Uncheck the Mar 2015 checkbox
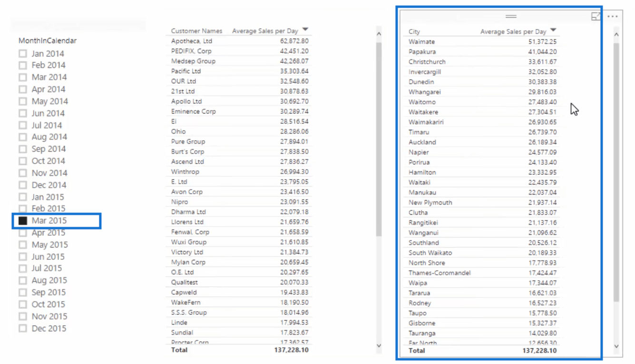The height and width of the screenshot is (364, 635). tap(23, 220)
